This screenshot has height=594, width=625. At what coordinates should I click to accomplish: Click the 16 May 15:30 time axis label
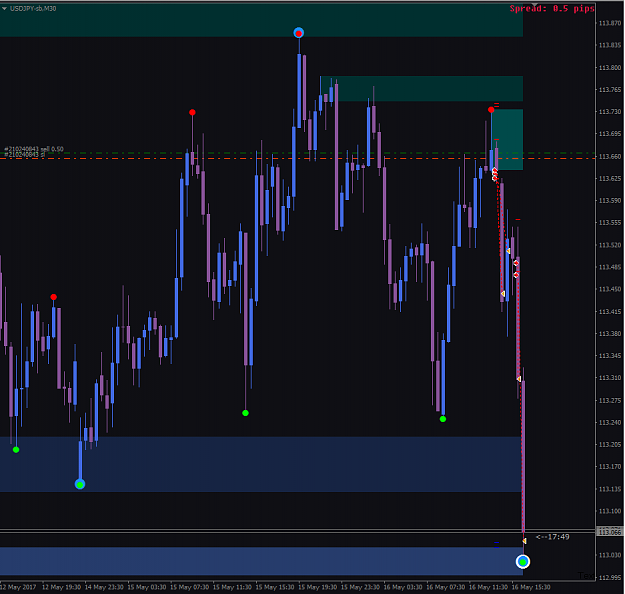[531, 587]
